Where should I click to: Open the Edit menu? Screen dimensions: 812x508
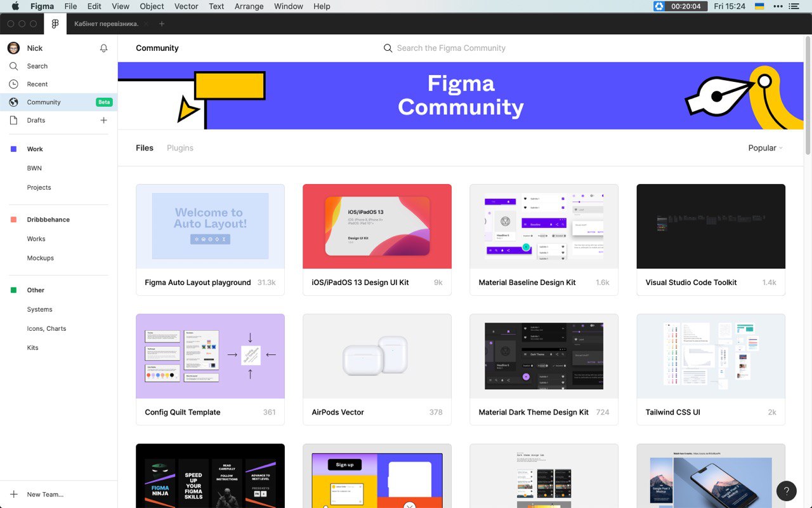95,6
